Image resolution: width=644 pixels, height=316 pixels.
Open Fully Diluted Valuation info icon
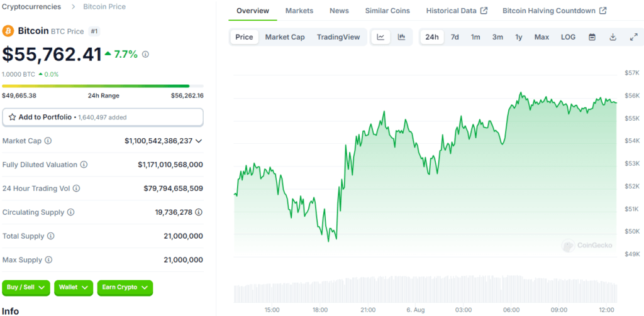84,165
